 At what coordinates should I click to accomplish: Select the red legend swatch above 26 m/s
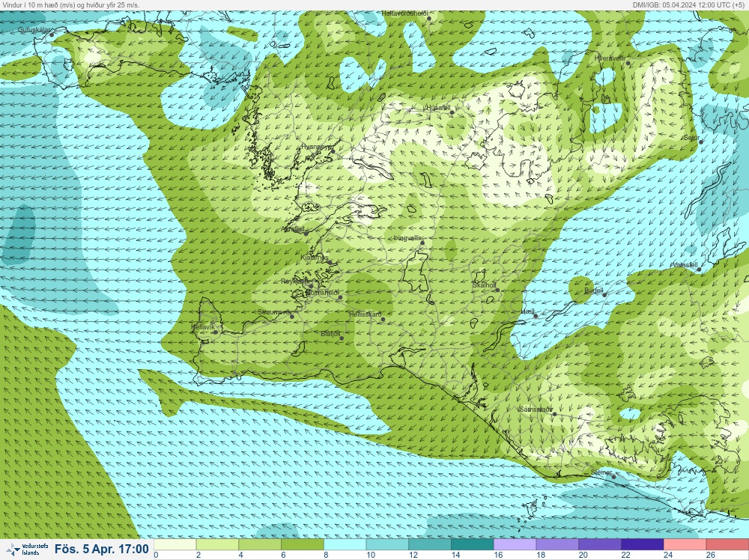[x=727, y=545]
